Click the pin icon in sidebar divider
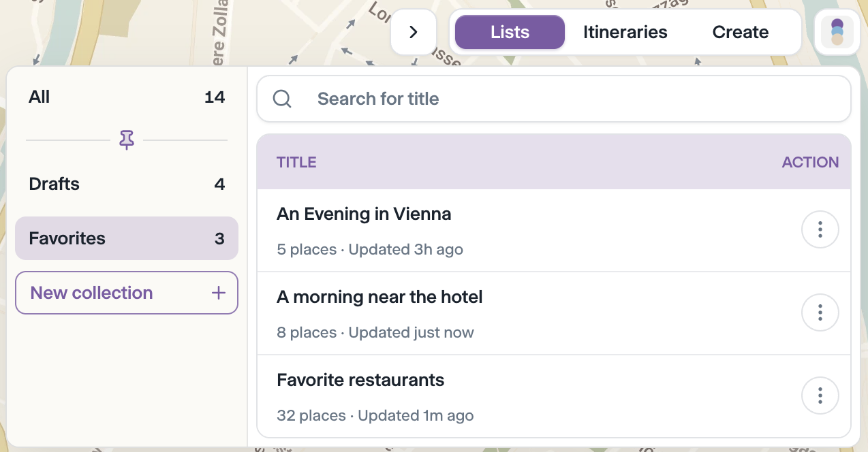Viewport: 868px width, 452px height. [x=127, y=140]
